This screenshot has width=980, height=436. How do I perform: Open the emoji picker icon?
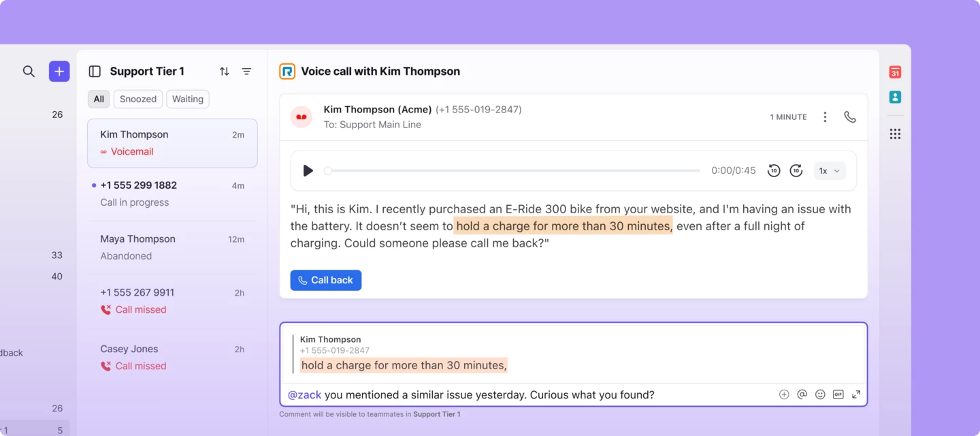[820, 394]
